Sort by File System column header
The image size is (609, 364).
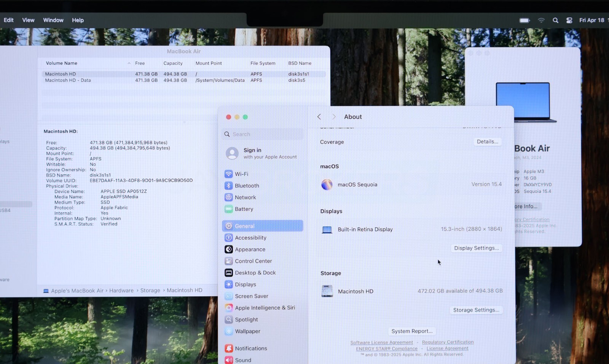click(263, 63)
